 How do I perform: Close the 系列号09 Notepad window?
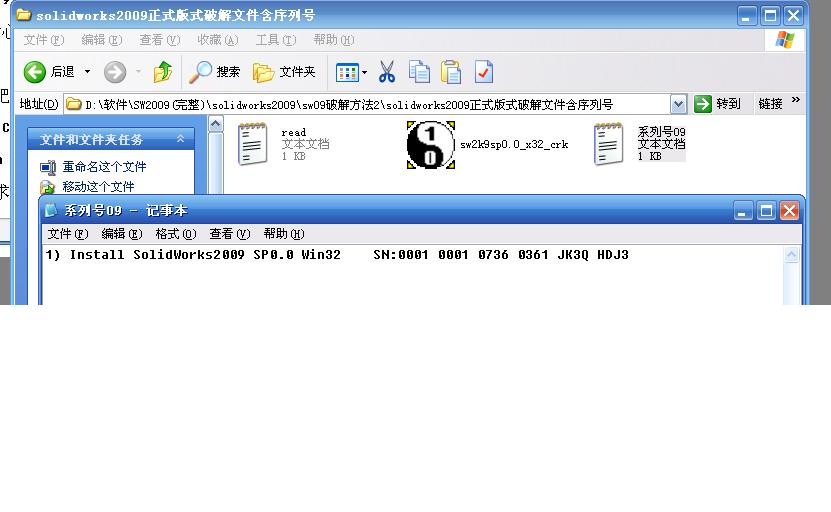(x=789, y=211)
